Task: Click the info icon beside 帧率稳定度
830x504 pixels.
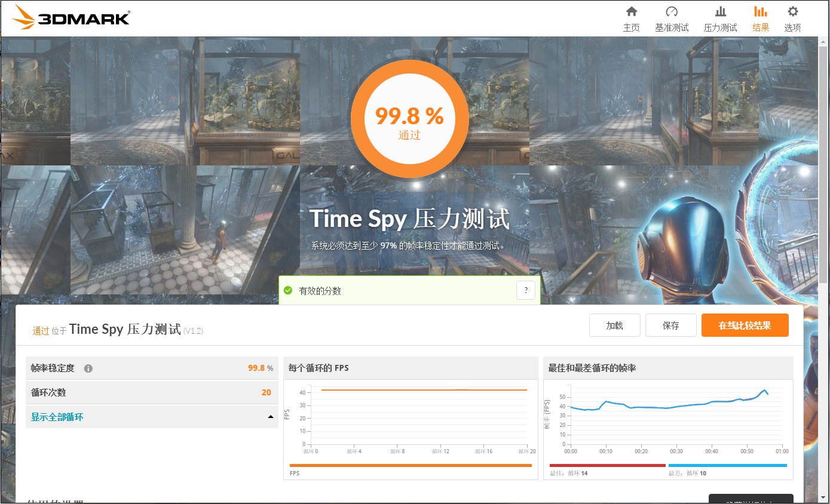Action: [88, 368]
